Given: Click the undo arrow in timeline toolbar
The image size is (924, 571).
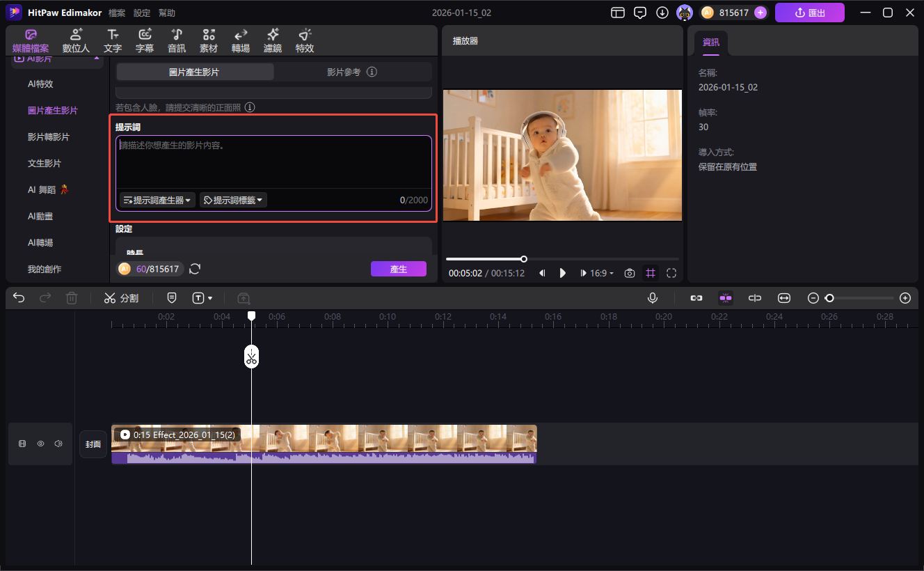Looking at the screenshot, I should point(19,298).
